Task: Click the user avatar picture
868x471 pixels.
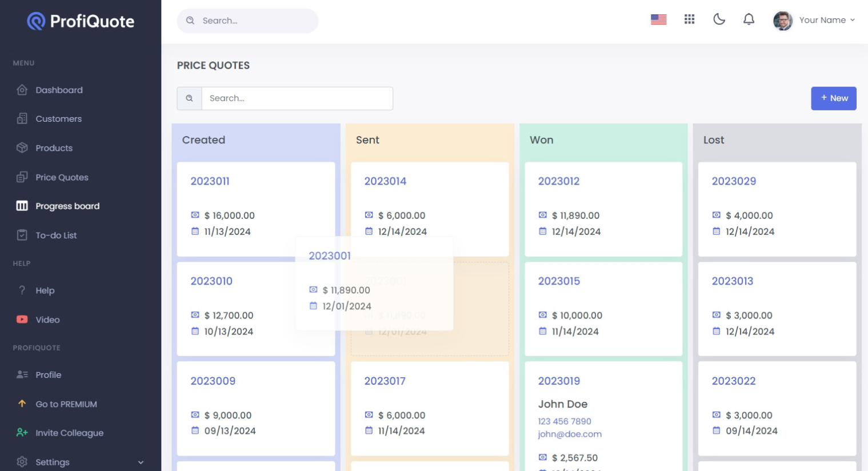Action: (782, 21)
